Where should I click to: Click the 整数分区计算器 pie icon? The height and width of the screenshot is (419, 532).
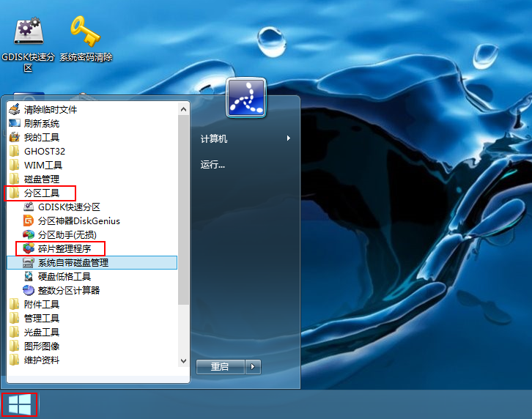(29, 290)
